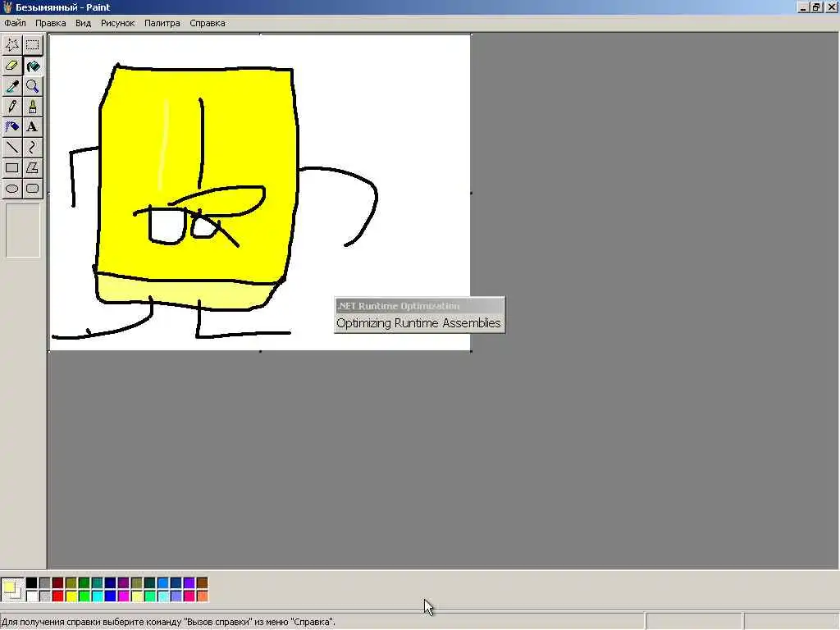Activate the Fill With Color bucket
The height and width of the screenshot is (630, 840).
(x=33, y=66)
